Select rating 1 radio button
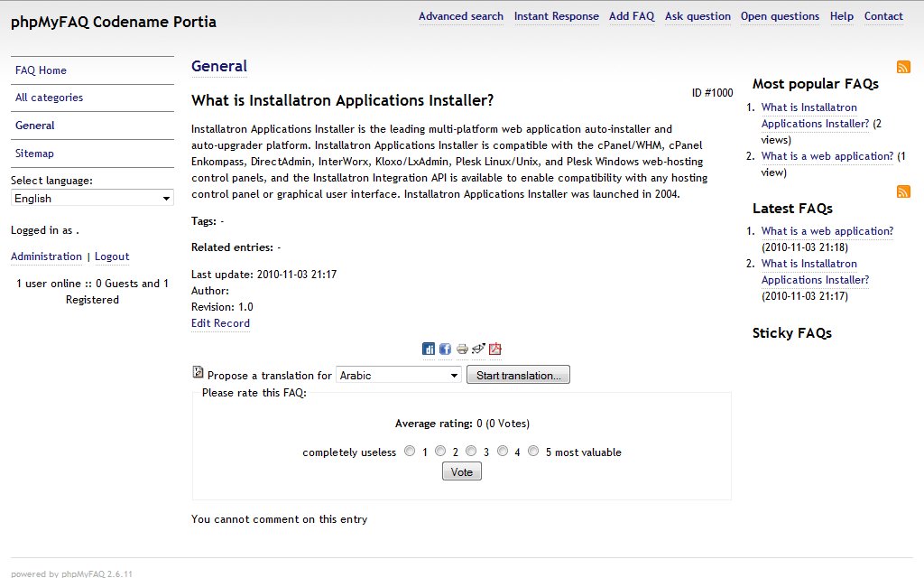The height and width of the screenshot is (578, 924). (410, 451)
